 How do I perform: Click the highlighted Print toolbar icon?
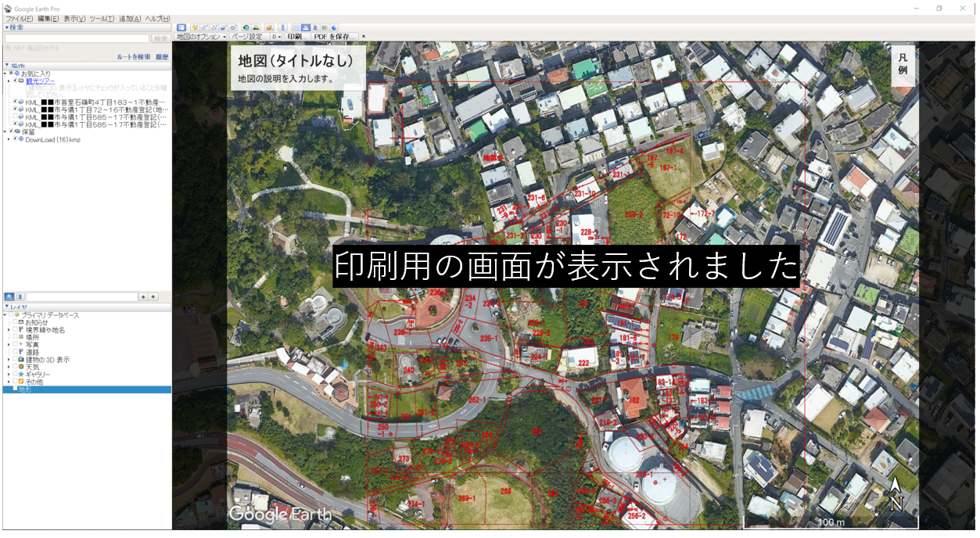pos(306,27)
